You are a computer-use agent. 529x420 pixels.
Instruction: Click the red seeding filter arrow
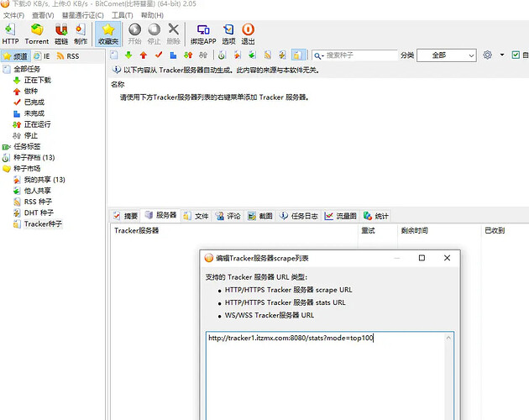coord(144,55)
